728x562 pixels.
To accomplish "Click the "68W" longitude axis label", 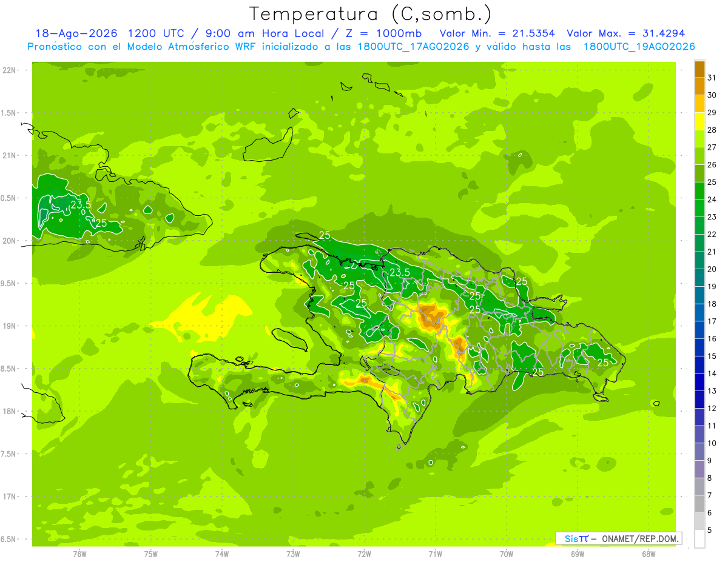I will 649,554.
